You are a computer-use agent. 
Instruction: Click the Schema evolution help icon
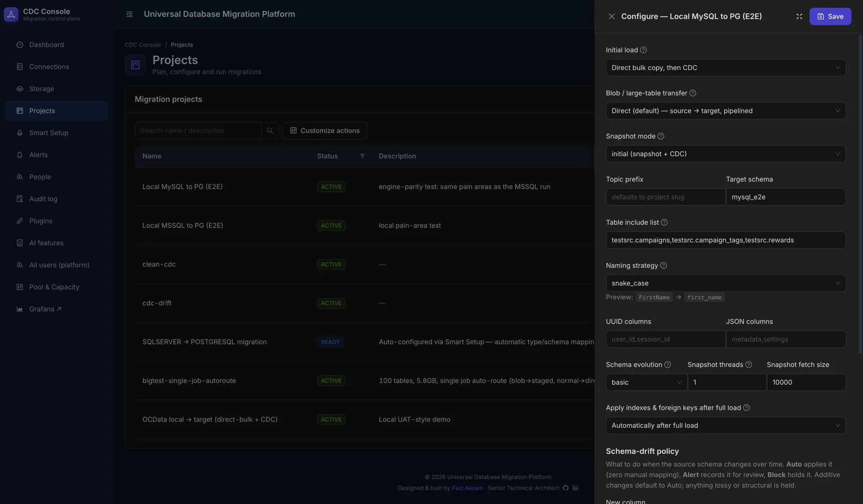click(x=668, y=365)
